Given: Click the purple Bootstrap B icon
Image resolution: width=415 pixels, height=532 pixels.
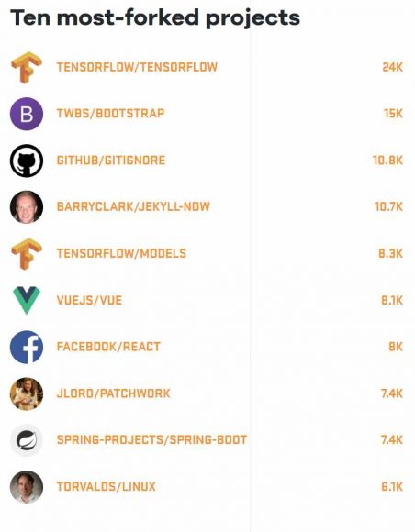Looking at the screenshot, I should pos(27,114).
